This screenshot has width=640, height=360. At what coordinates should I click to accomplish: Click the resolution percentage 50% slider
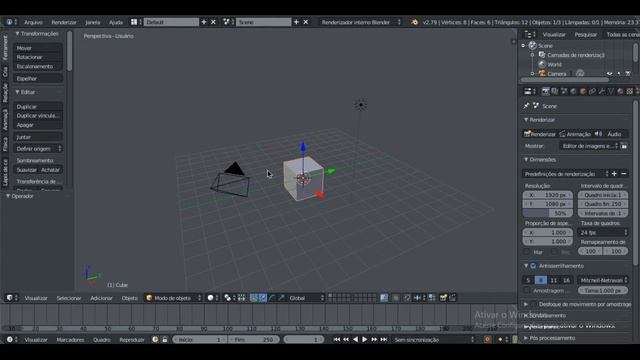547,213
